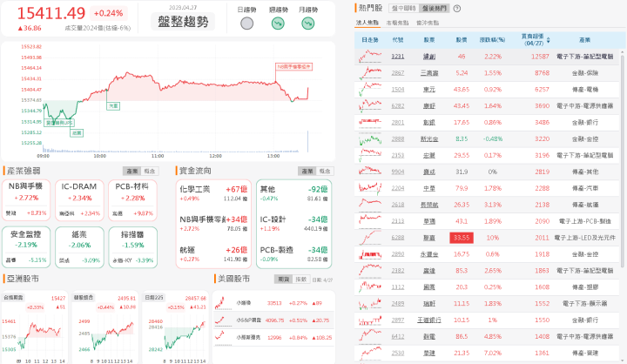The height and width of the screenshot is (364, 627).
Task: Click the 台指期貨 Asia market chart
Action: pyautogui.click(x=34, y=327)
